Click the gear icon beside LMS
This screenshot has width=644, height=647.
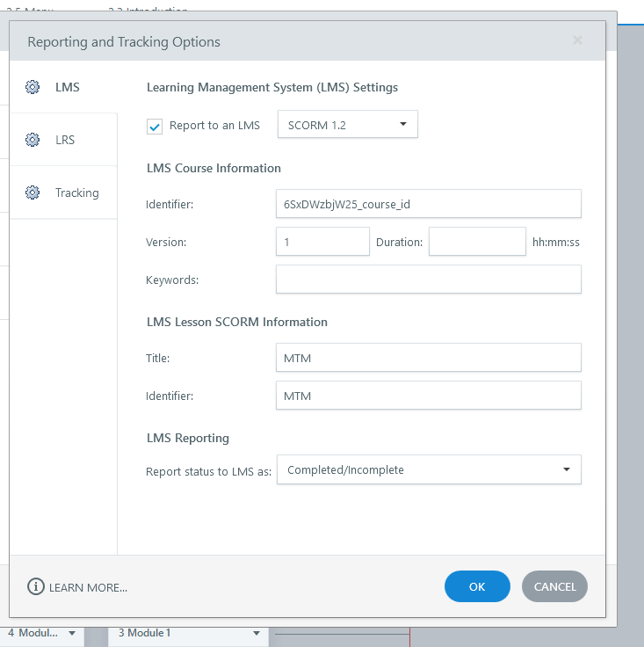pos(33,87)
